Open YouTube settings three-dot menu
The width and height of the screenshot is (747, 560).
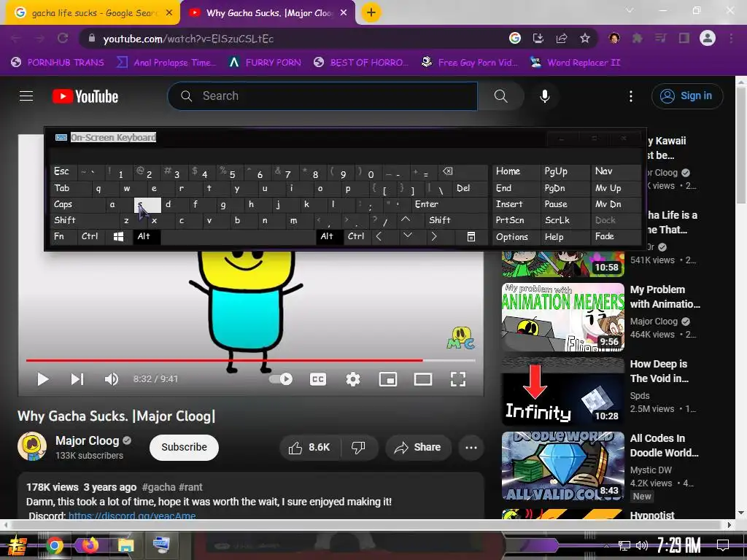631,96
